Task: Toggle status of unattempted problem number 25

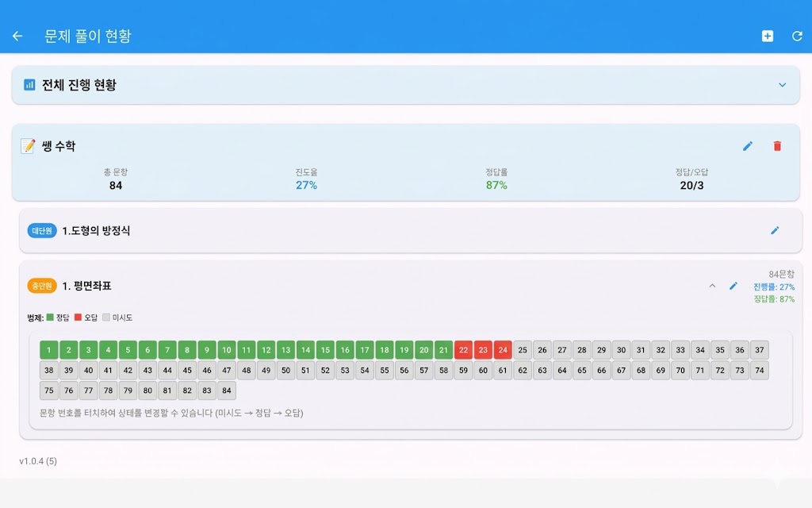Action: tap(523, 350)
